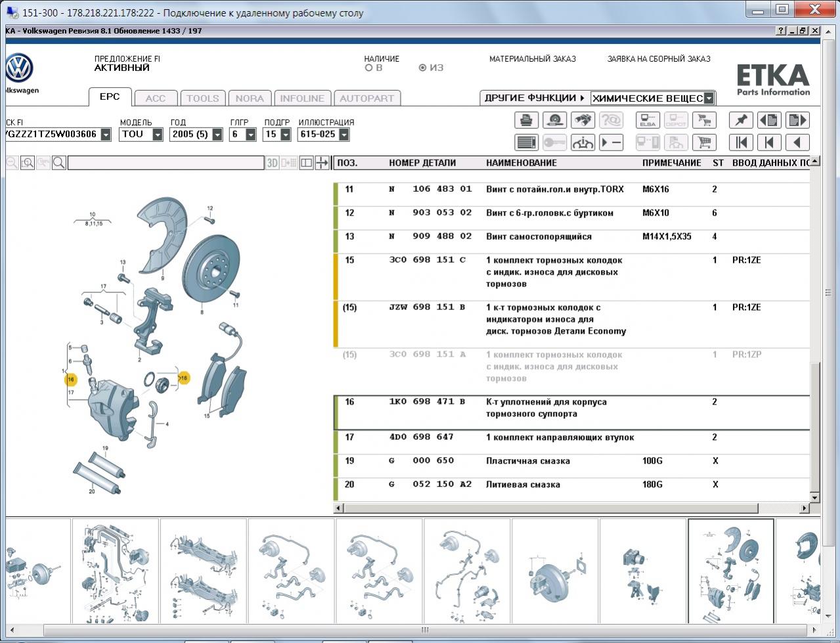Click the pushpin icon
Viewport: 840px width, 643px height.
tap(741, 120)
